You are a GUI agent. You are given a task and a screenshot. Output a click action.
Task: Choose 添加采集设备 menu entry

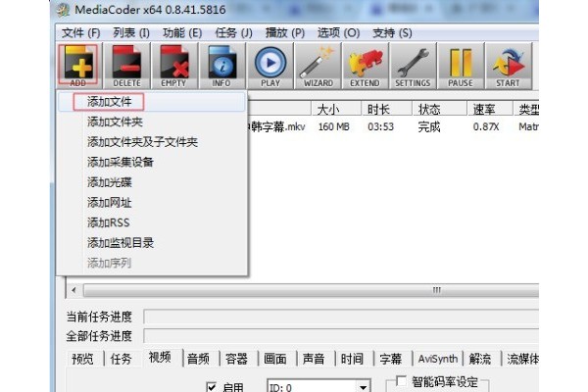tap(152, 162)
